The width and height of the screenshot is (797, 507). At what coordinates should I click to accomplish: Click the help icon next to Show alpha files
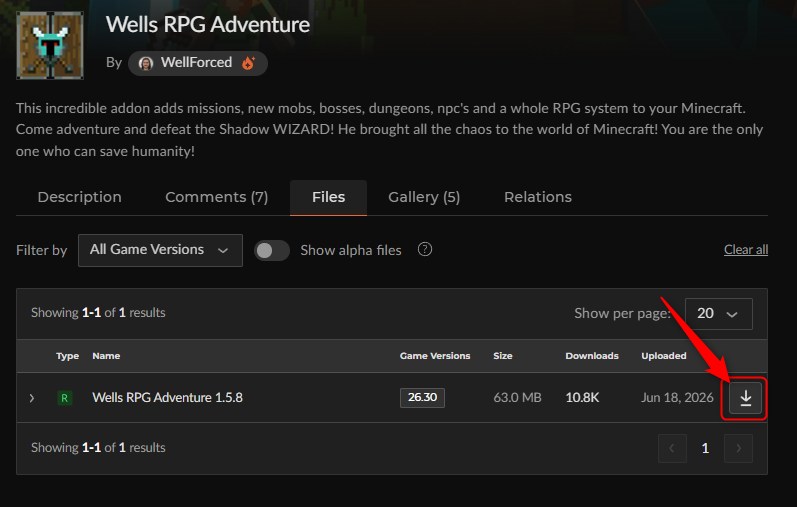pos(425,249)
